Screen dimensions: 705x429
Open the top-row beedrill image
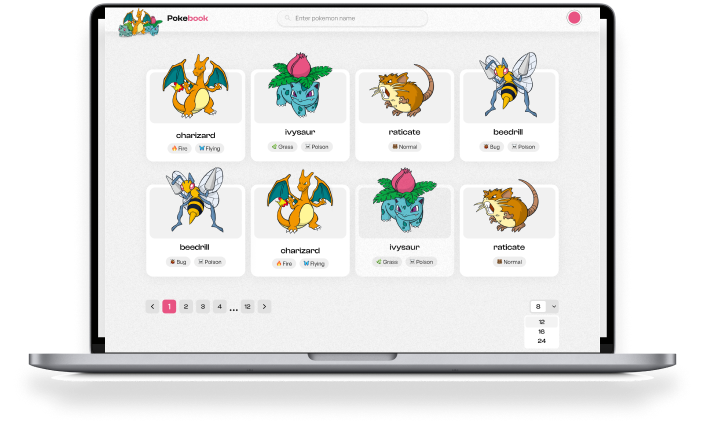[x=509, y=85]
